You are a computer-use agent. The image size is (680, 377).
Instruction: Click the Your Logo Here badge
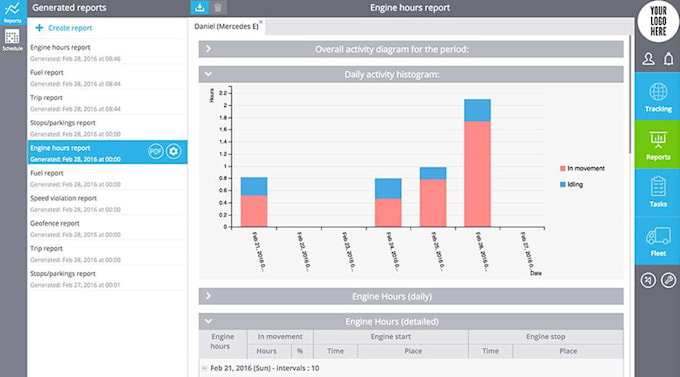[x=658, y=21]
